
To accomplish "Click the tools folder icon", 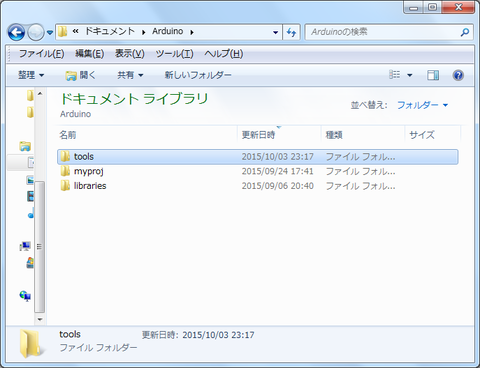I will (x=65, y=156).
